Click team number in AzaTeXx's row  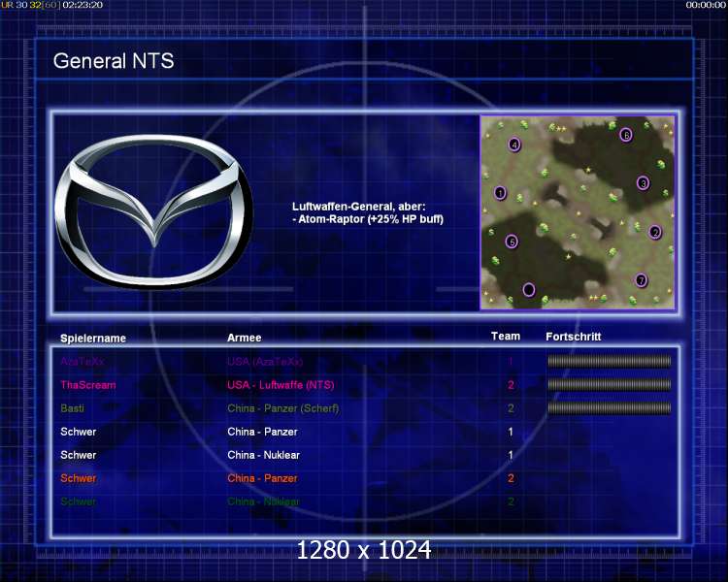(x=511, y=361)
